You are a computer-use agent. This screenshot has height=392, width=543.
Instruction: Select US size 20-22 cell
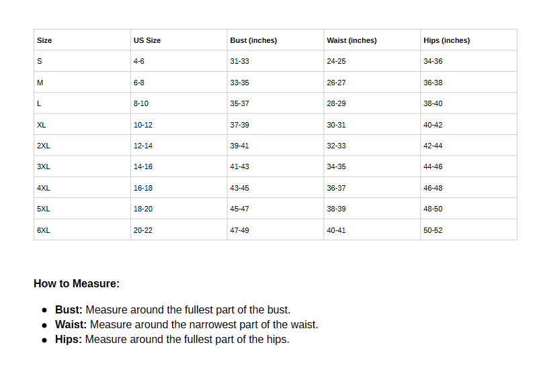tap(179, 230)
